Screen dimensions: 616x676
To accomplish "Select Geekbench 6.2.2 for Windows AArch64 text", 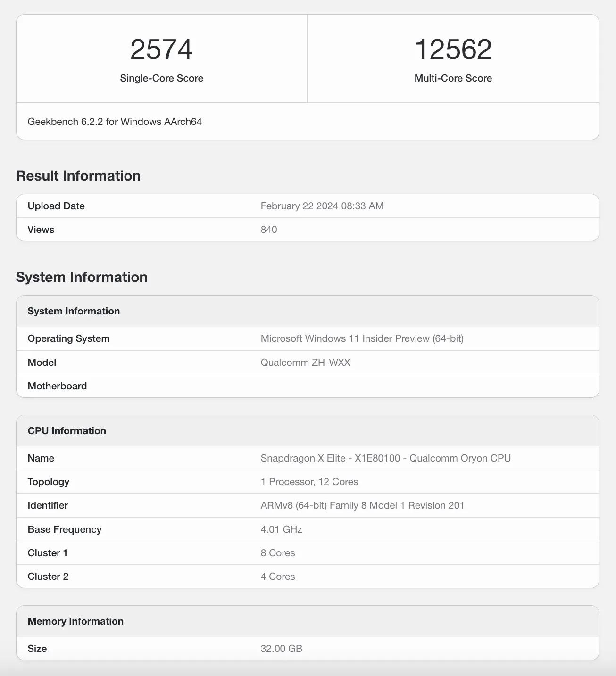I will [115, 122].
